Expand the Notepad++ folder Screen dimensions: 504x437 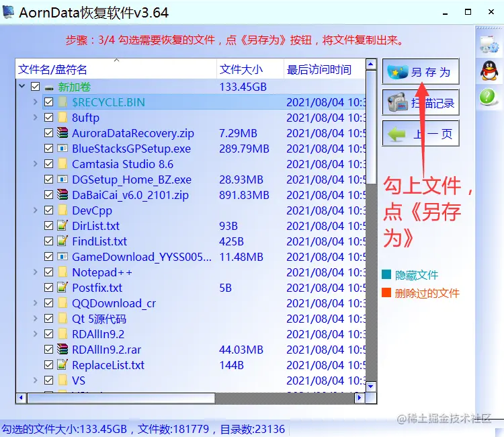coord(36,272)
